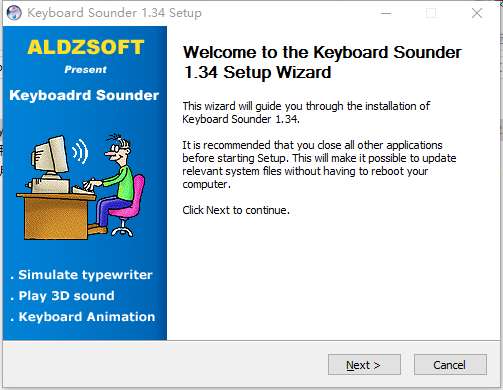Click 'Click Next to continue' text
The image size is (503, 390).
point(236,210)
